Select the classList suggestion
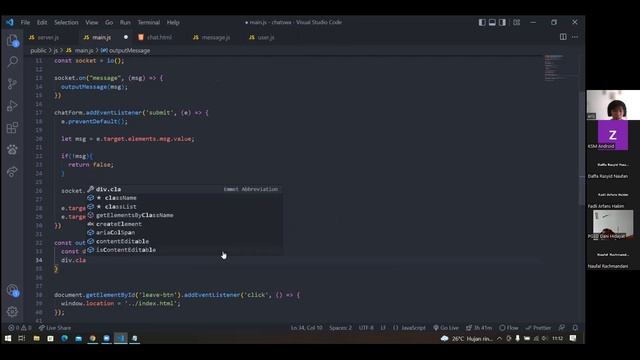This screenshot has width=640, height=360. point(184,207)
